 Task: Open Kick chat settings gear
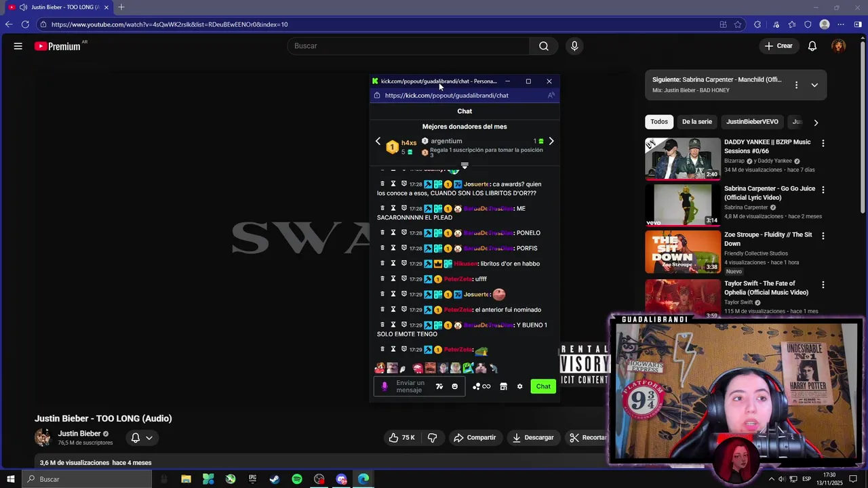[519, 386]
